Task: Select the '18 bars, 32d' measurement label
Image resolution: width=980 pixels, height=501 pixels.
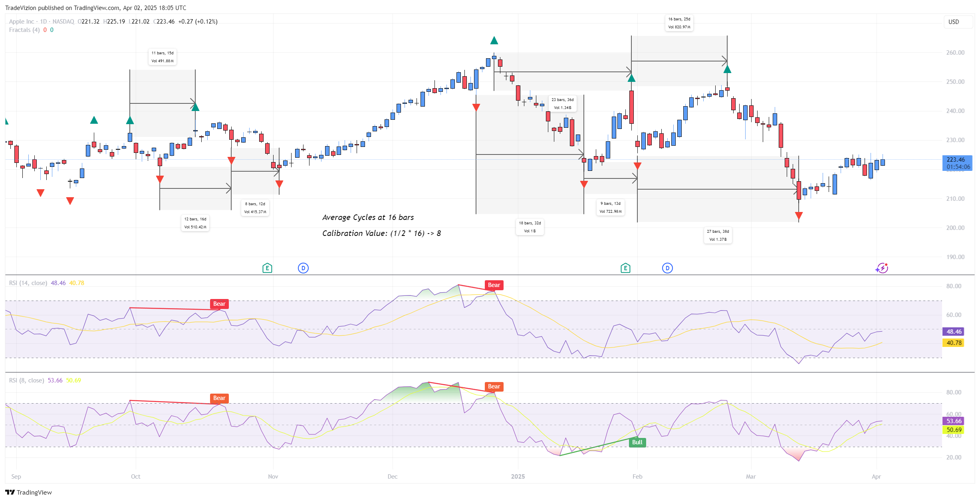Action: point(530,227)
